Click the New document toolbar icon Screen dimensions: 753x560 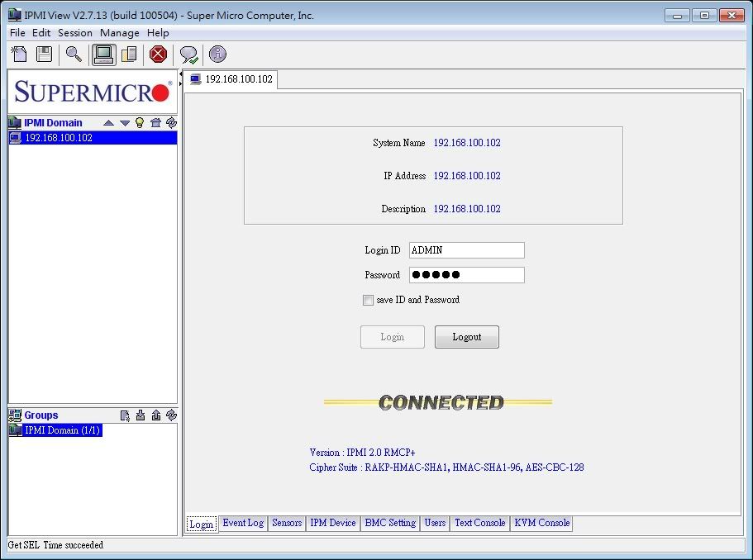pyautogui.click(x=19, y=55)
